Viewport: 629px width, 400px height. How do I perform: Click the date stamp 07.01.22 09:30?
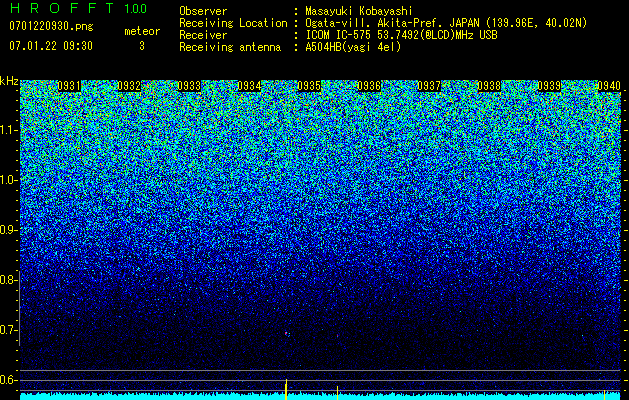tap(51, 46)
